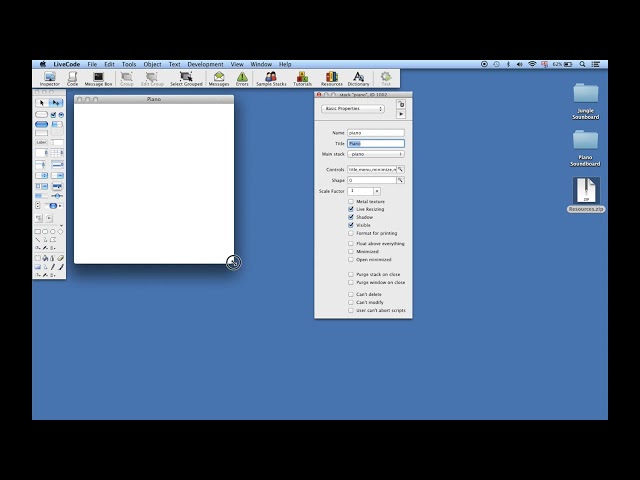Viewport: 640px width, 480px height.
Task: Open Sample Stacks from the toolbar
Action: pos(271,79)
